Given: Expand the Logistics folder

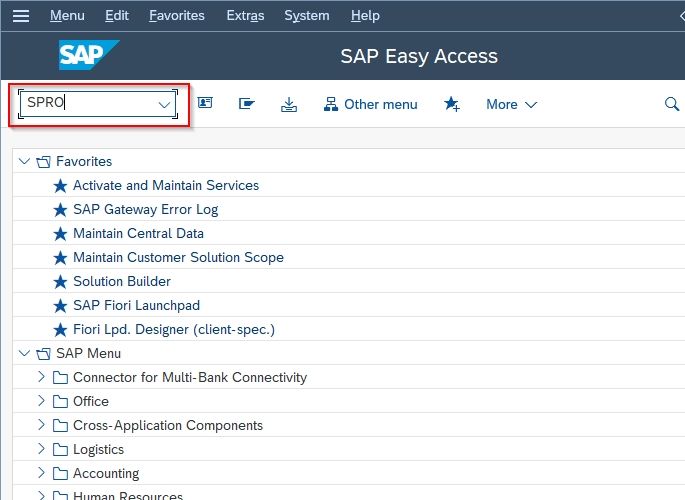Looking at the screenshot, I should click(x=41, y=448).
